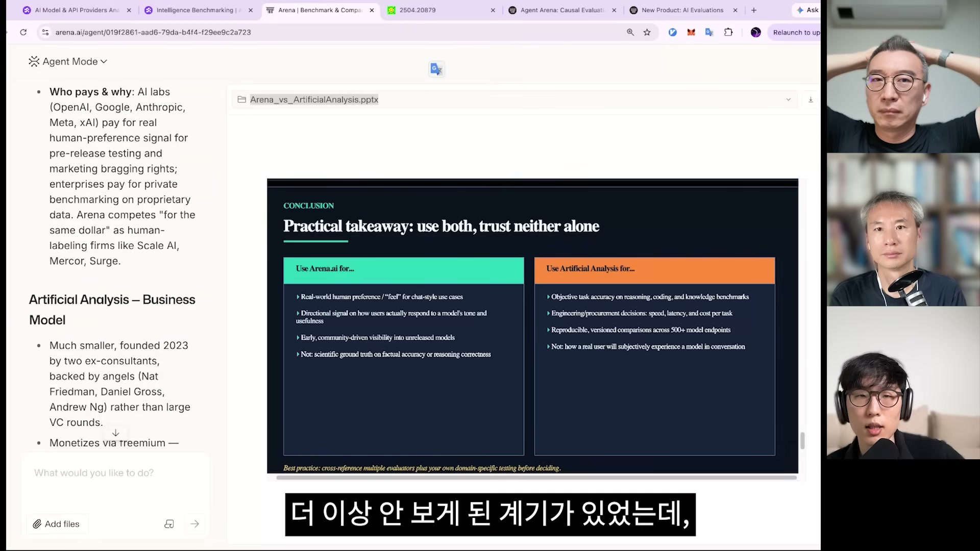Click bullet Reproducible, versioned comparisons across 500+ endpoints
The image size is (980, 551).
[x=639, y=330]
